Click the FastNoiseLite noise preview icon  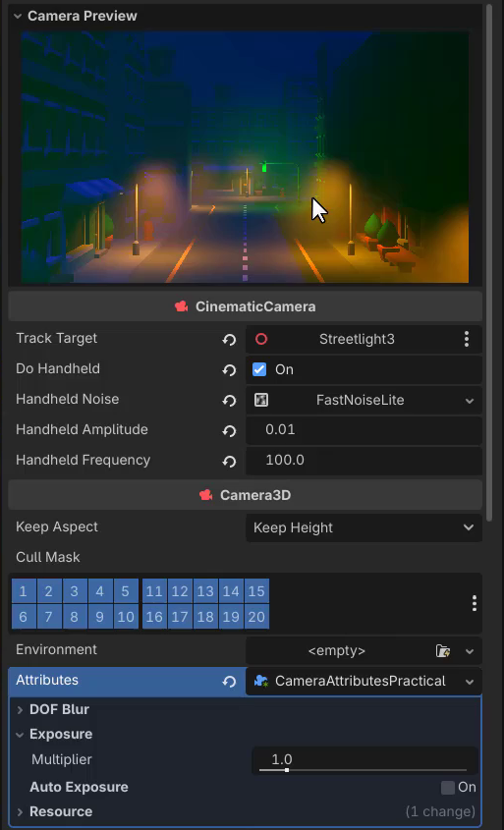261,400
